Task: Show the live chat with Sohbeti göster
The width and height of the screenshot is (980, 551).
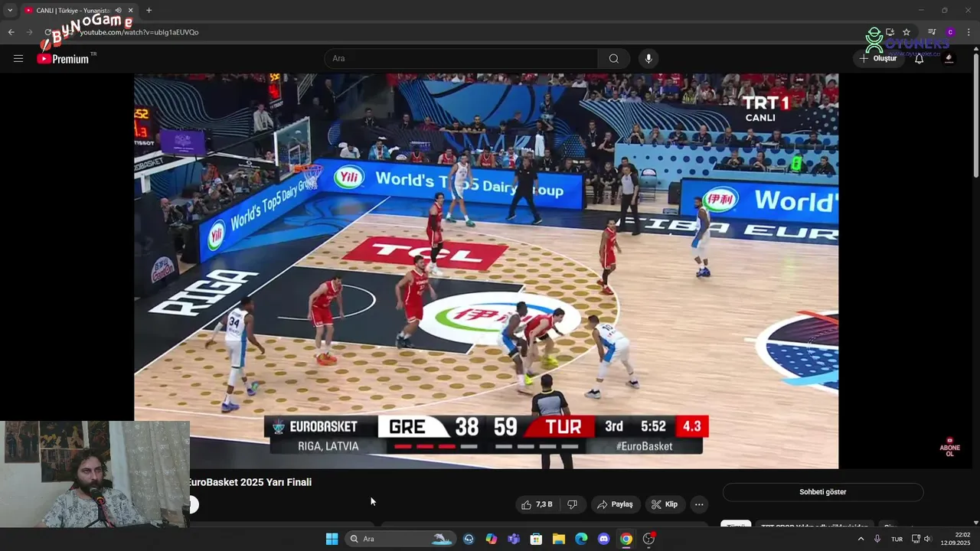Action: [823, 492]
